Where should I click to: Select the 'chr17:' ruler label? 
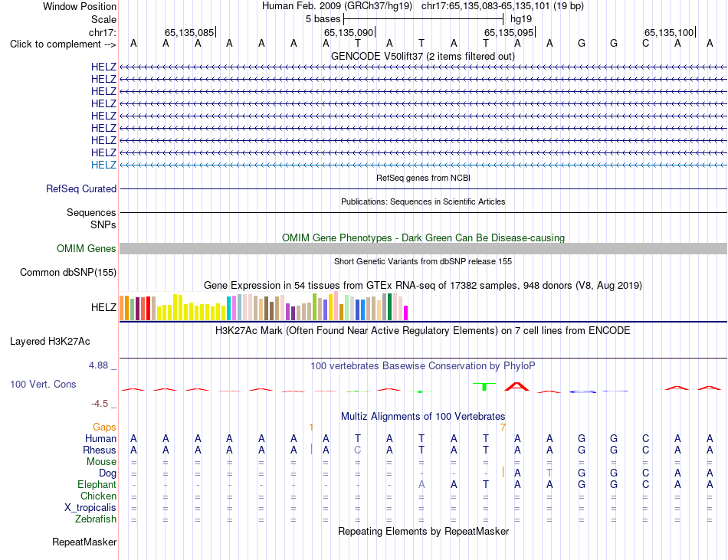tap(103, 32)
